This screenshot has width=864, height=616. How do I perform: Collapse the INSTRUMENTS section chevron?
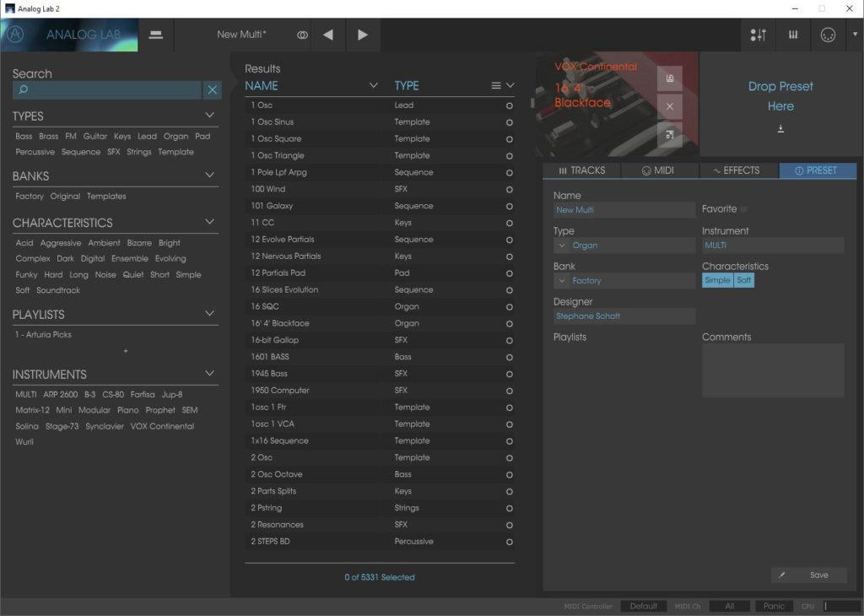click(209, 374)
